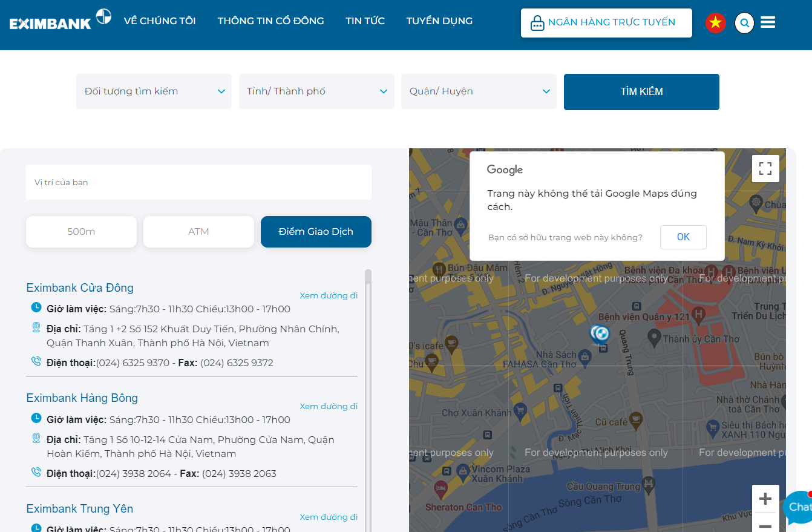Switch the filter to ATM

click(198, 232)
